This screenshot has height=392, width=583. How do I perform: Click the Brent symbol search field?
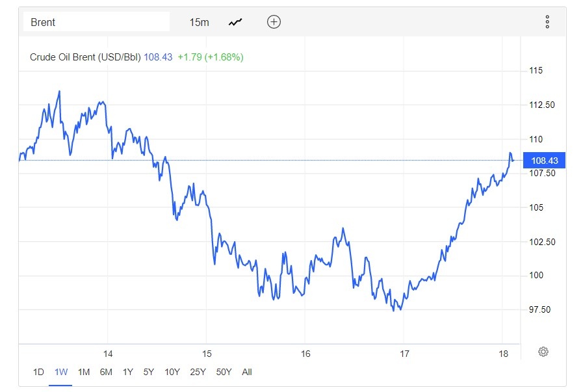pos(96,22)
